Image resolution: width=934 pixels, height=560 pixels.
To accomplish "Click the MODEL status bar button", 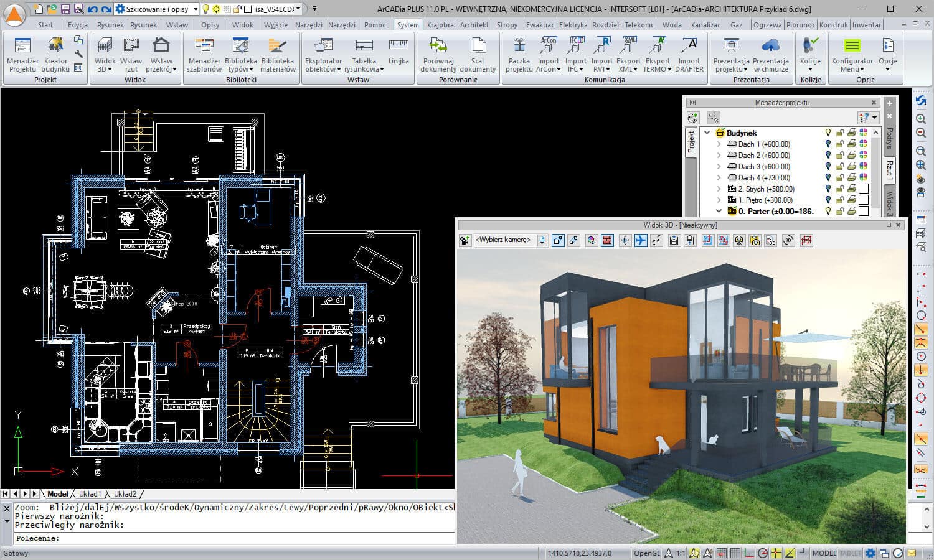I will pyautogui.click(x=824, y=553).
